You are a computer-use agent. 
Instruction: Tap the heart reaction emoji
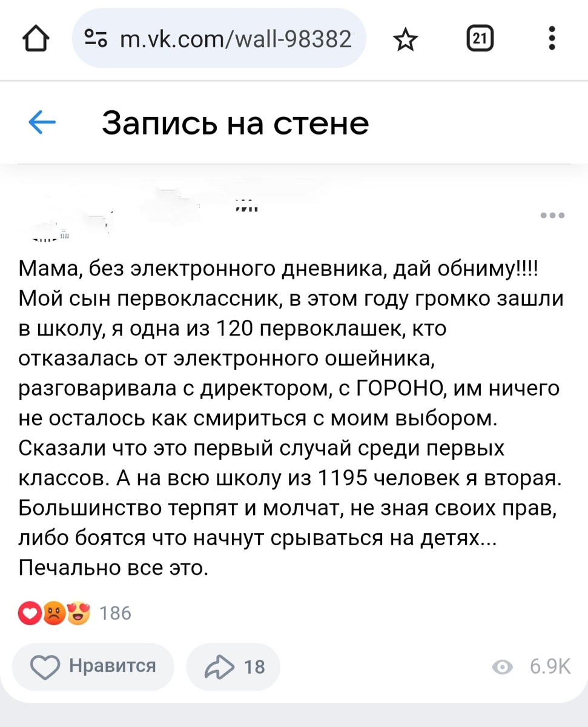[29, 613]
